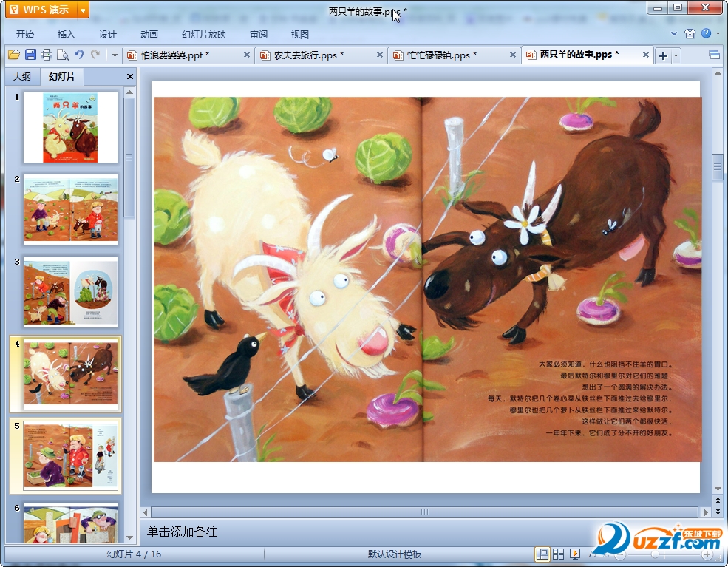This screenshot has height=567, width=728.
Task: Click the 幻灯片 4 / 16 status text
Action: coord(134,554)
